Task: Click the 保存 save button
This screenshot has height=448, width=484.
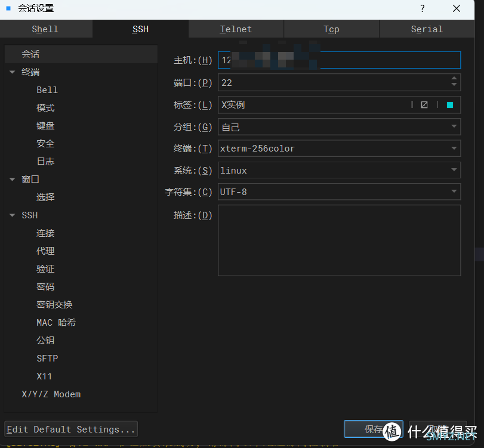Action: (x=374, y=429)
